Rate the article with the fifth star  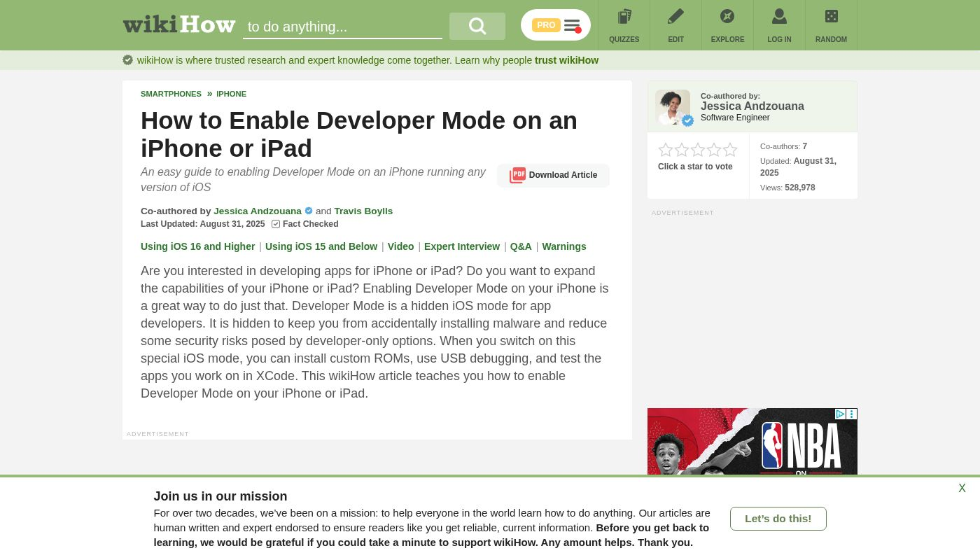730,150
